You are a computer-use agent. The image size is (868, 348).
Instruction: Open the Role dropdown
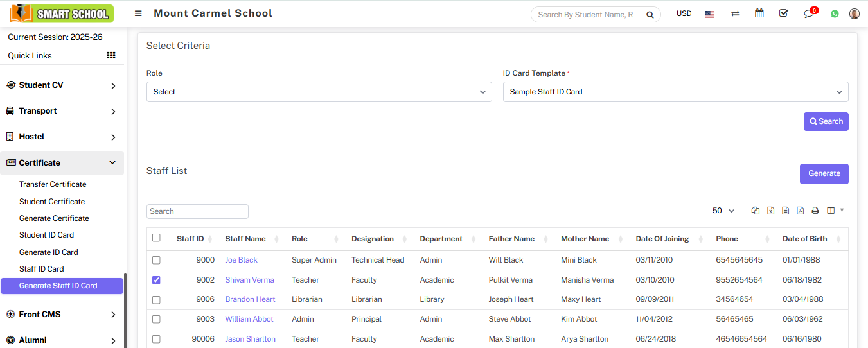pyautogui.click(x=319, y=92)
